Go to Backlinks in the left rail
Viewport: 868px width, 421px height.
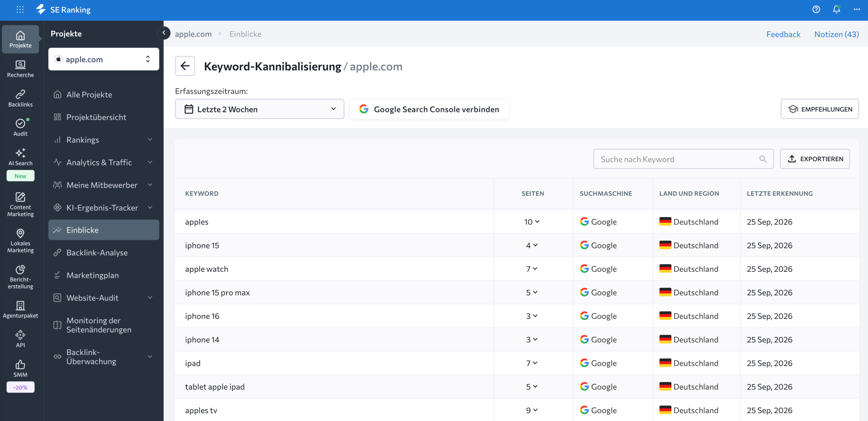click(x=20, y=98)
